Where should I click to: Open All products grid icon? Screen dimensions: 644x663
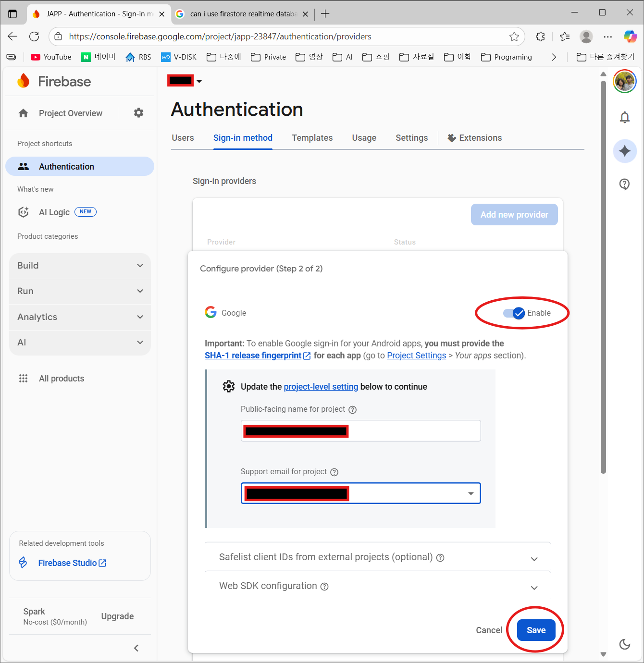click(23, 379)
